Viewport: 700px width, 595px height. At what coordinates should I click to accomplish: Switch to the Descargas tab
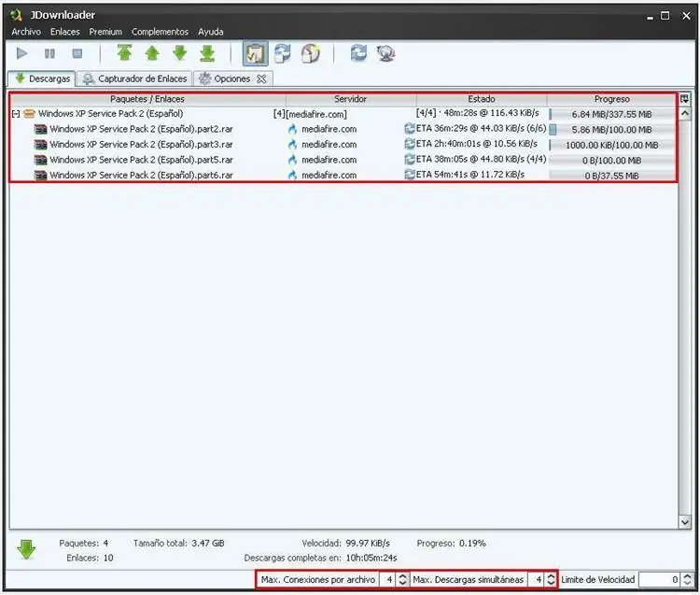click(42, 78)
